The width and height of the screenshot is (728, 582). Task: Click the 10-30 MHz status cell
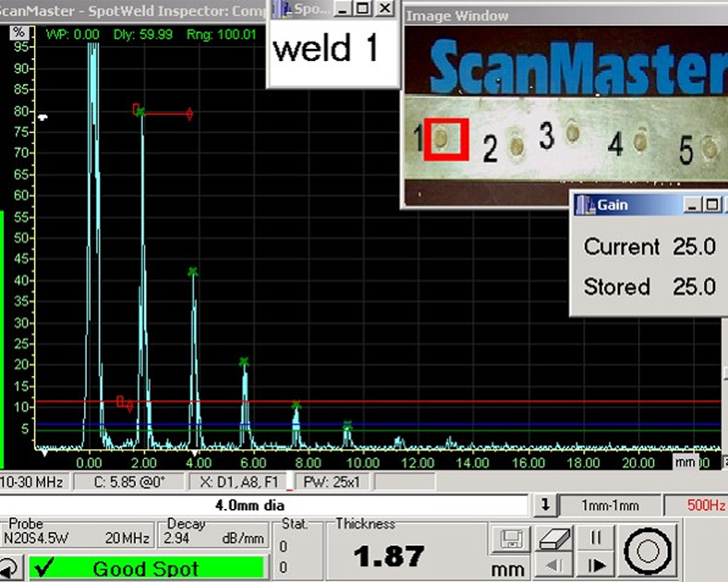click(x=33, y=482)
